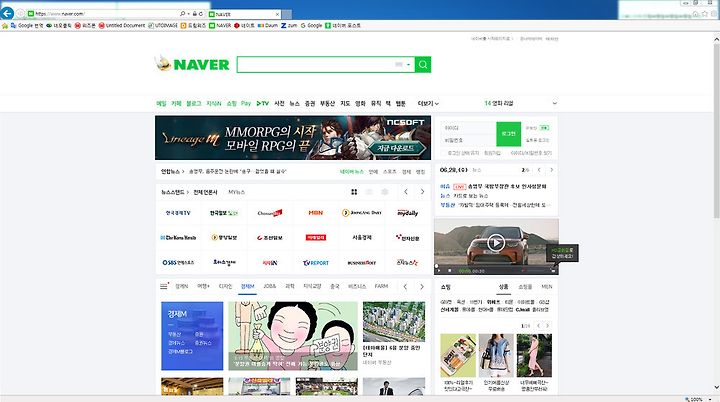Select the JOB& topic tab
Image resolution: width=720 pixels, height=402 pixels.
coord(270,286)
